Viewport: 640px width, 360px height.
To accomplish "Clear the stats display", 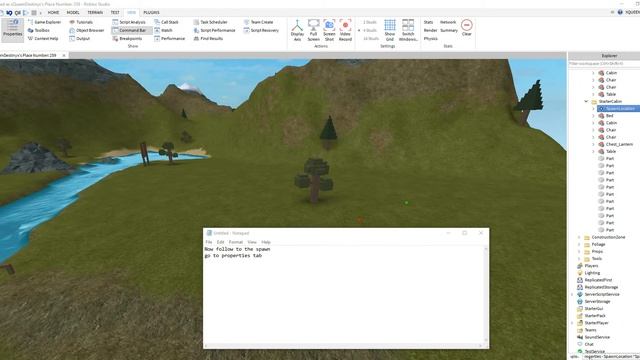I will point(467,28).
